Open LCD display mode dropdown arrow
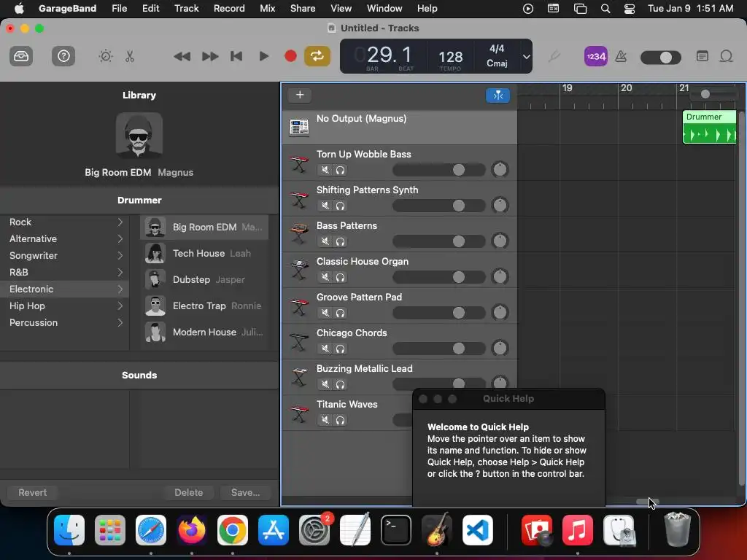 pyautogui.click(x=526, y=57)
